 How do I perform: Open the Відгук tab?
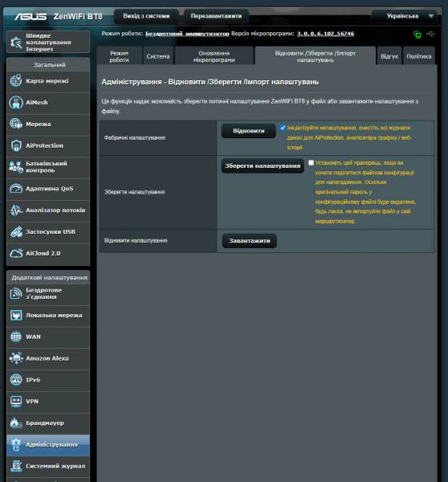pos(389,56)
